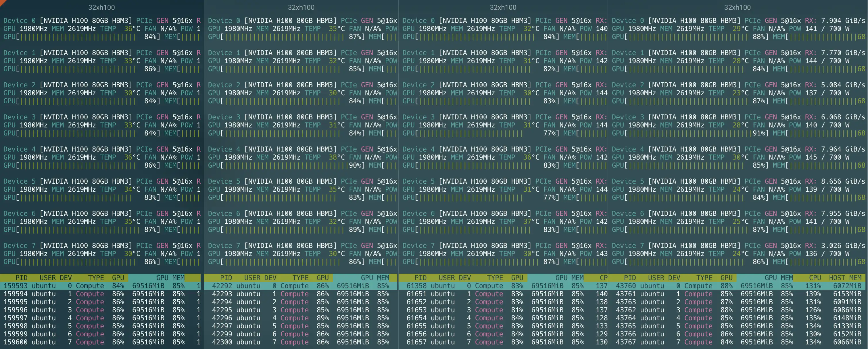The width and height of the screenshot is (868, 349).
Task: Select process row with PID 159600
Action: pos(100,342)
